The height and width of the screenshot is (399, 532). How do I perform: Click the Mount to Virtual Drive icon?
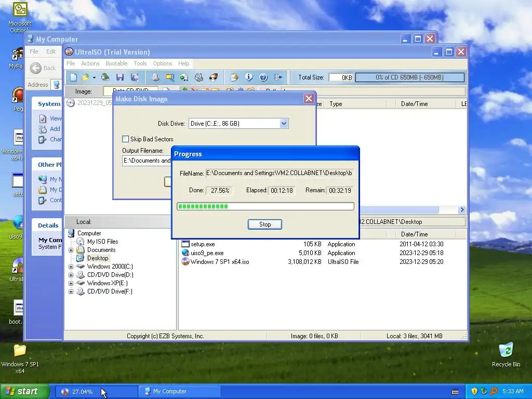(x=199, y=77)
